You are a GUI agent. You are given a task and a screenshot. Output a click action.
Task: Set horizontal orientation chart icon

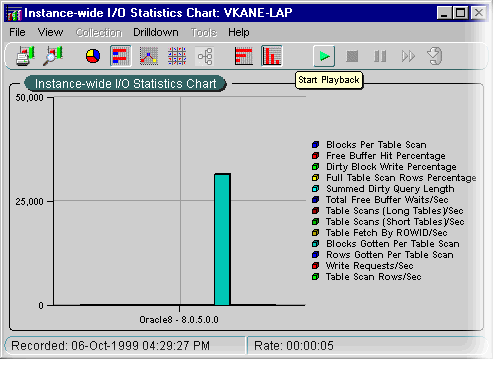(x=244, y=56)
